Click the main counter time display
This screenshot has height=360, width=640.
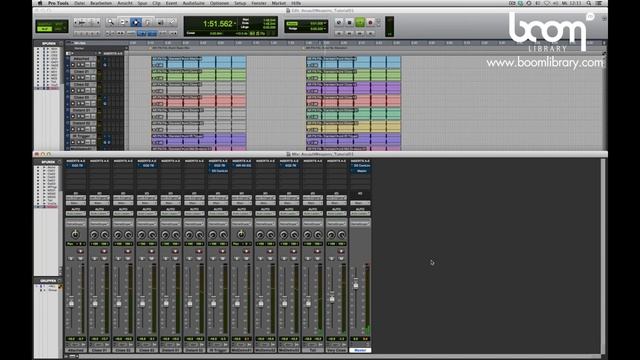tap(218, 24)
